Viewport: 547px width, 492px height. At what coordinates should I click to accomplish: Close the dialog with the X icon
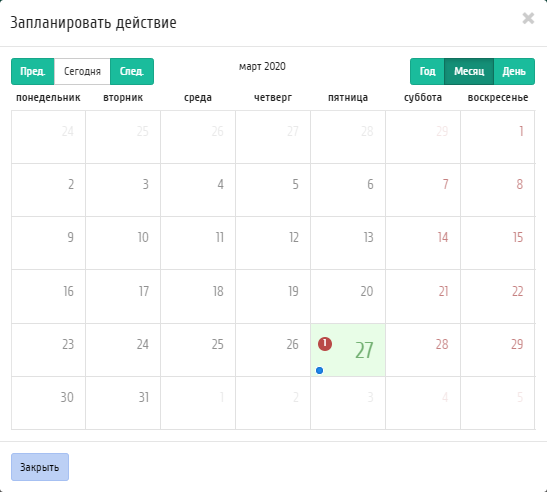pyautogui.click(x=528, y=18)
